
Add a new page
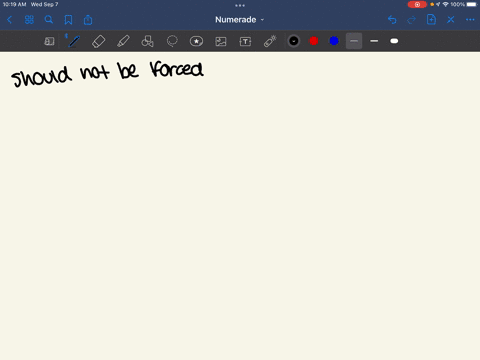[431, 20]
